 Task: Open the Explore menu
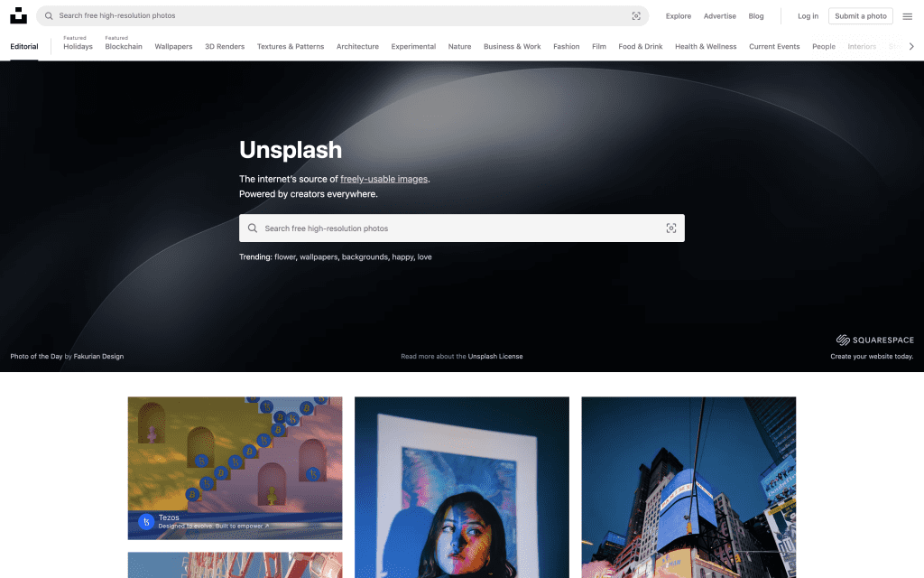pos(679,16)
